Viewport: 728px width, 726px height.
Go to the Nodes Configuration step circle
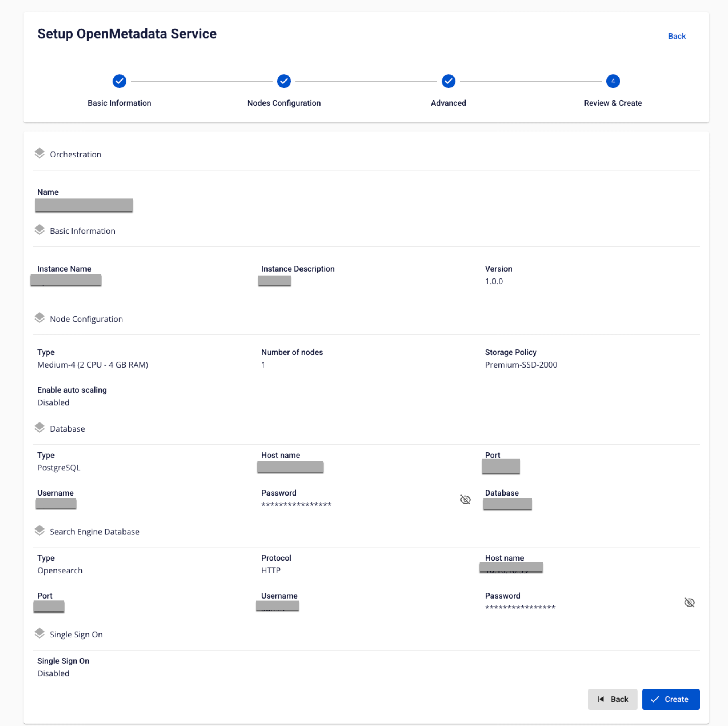click(x=284, y=81)
